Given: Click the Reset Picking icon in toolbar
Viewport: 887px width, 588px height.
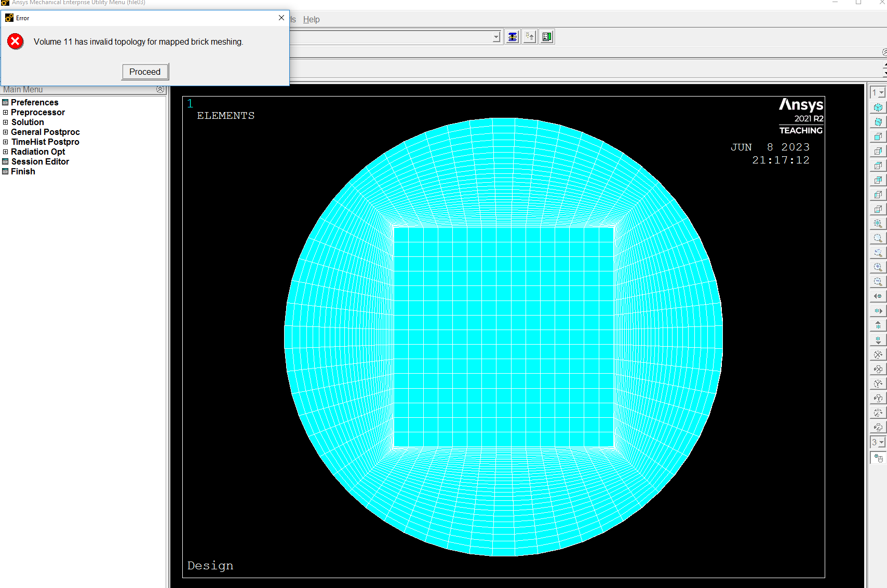Looking at the screenshot, I should pyautogui.click(x=530, y=37).
